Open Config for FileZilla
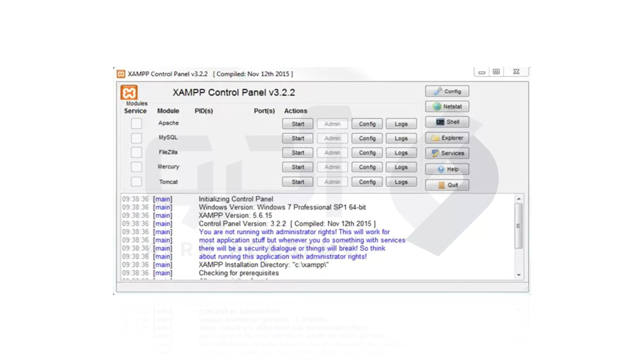Viewport: 644px width, 362px height. (367, 153)
